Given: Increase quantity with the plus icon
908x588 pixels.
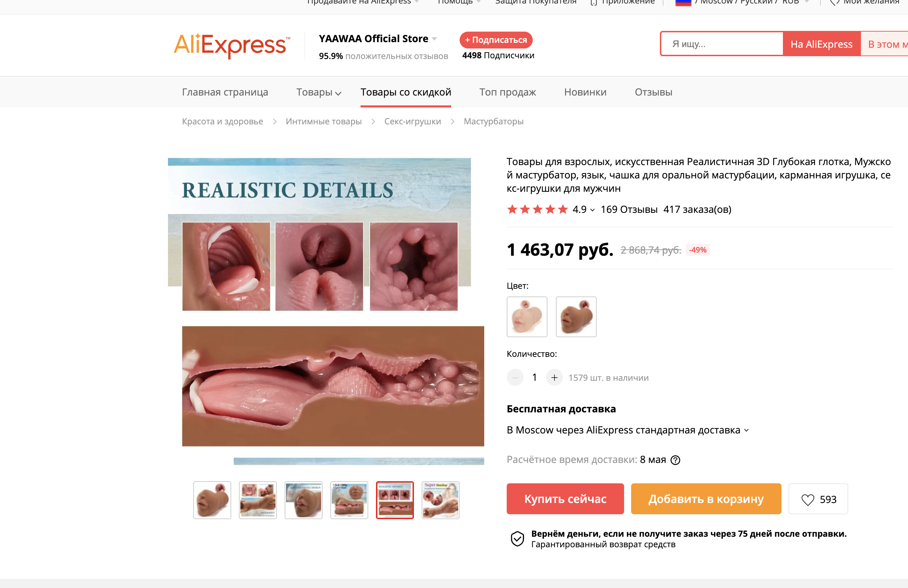Looking at the screenshot, I should 554,378.
